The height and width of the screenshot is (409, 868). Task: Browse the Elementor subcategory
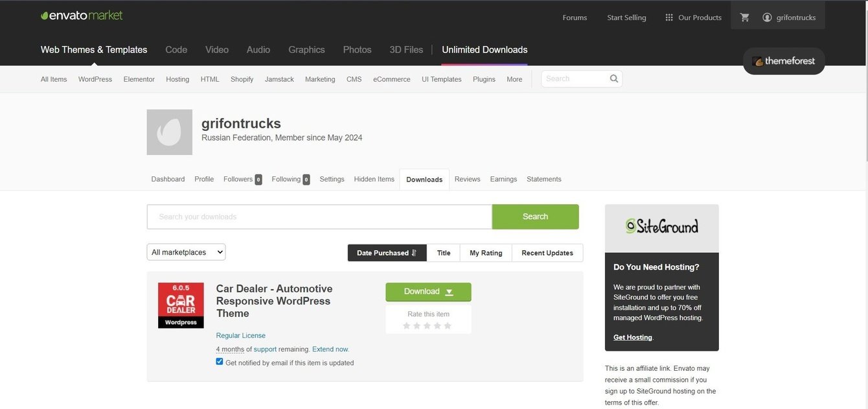click(x=139, y=79)
